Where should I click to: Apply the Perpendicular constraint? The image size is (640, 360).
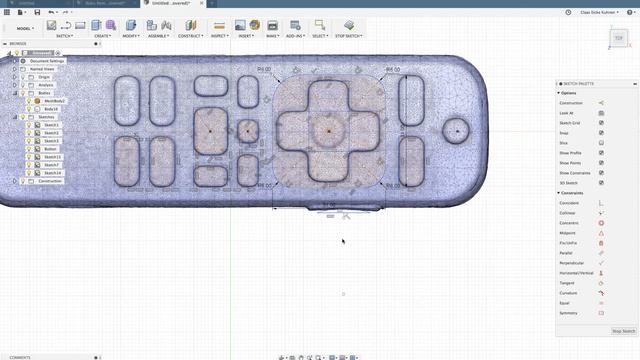pyautogui.click(x=601, y=263)
